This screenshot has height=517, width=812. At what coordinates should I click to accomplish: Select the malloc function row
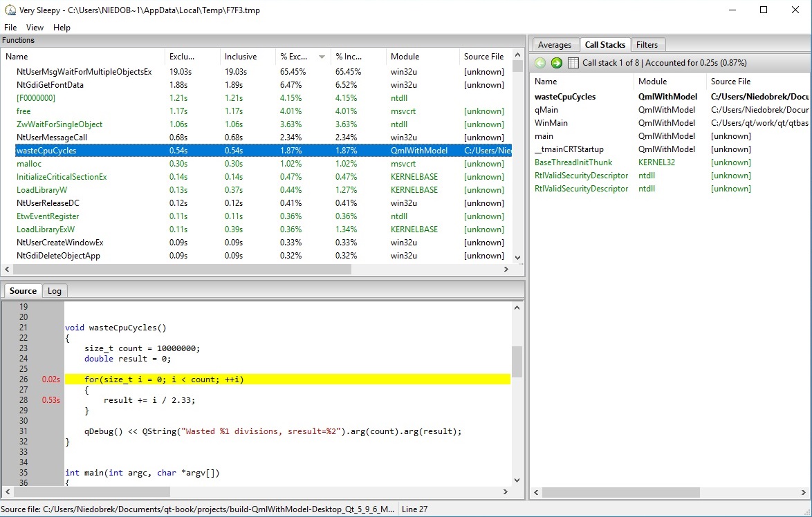pyautogui.click(x=29, y=164)
